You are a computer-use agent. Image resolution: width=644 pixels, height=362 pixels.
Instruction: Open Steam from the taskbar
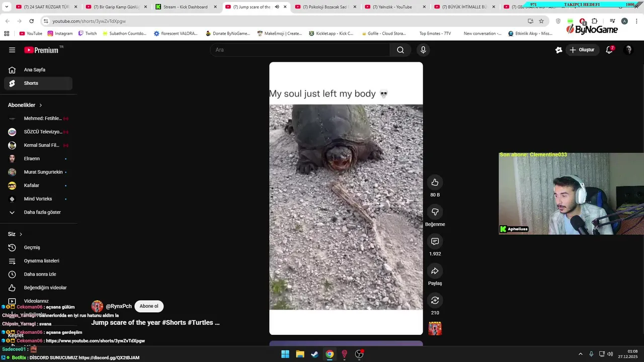point(314,354)
